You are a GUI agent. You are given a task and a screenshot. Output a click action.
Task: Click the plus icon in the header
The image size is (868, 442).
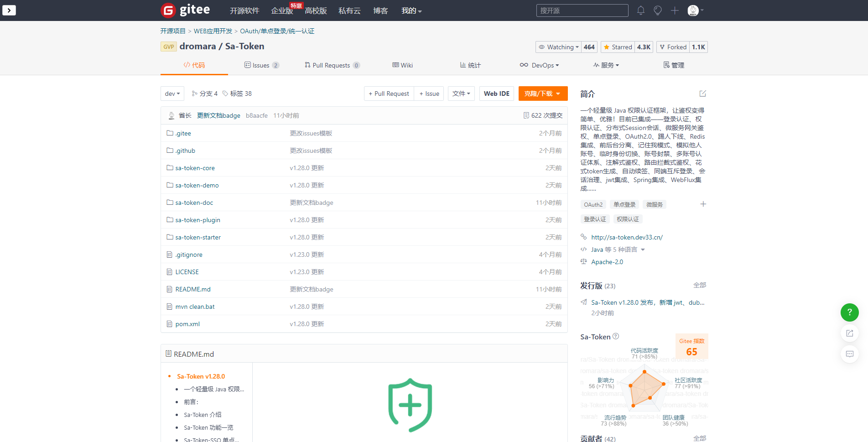tap(675, 10)
